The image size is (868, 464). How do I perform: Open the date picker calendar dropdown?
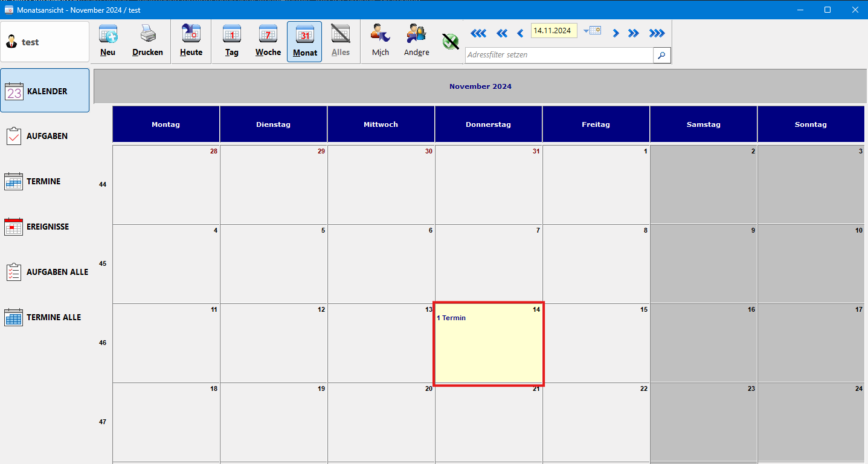(x=592, y=31)
